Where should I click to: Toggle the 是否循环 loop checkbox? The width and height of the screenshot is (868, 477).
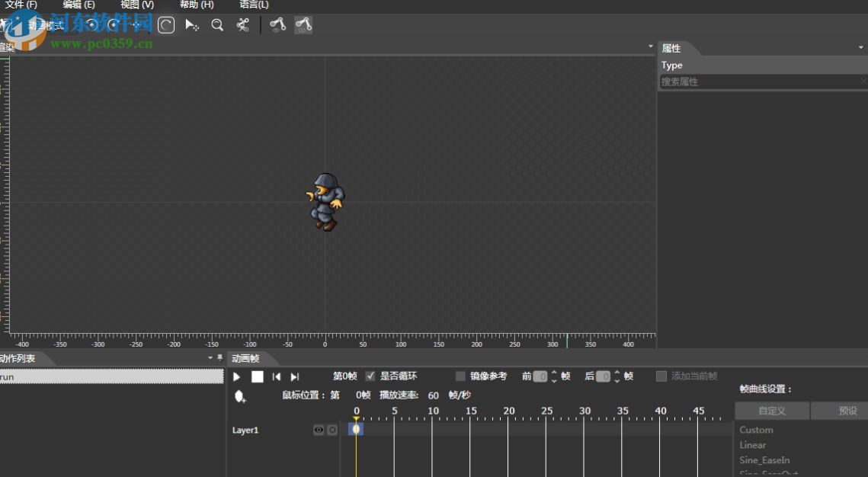click(x=370, y=376)
